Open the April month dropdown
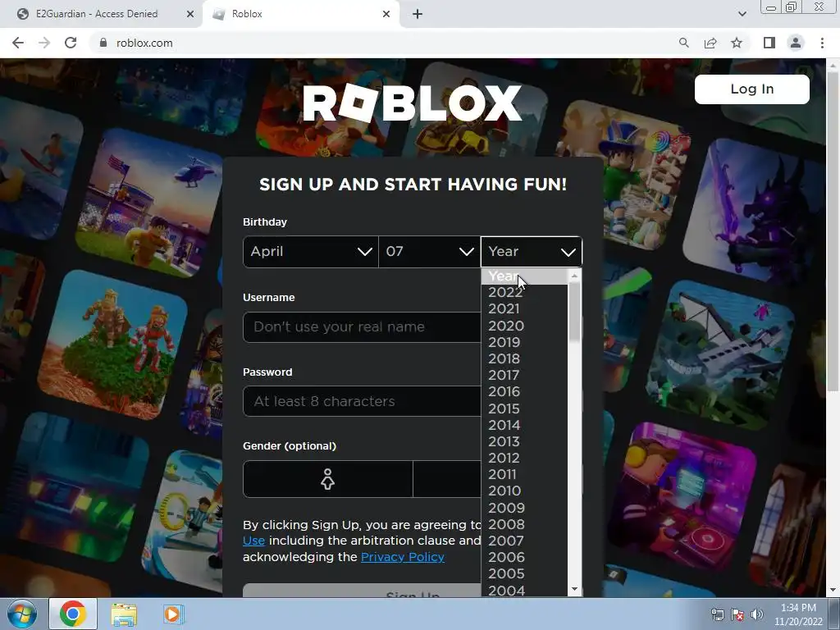Viewport: 840px width, 630px height. click(x=310, y=251)
